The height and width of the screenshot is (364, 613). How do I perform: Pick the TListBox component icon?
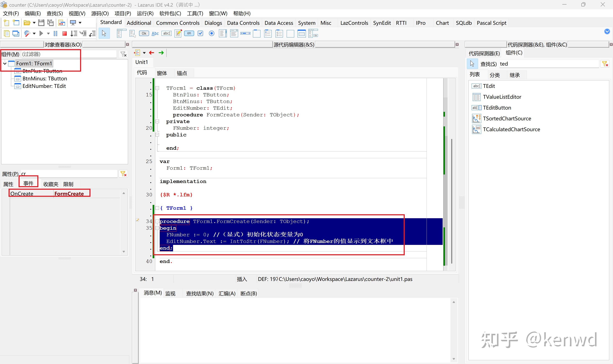223,33
